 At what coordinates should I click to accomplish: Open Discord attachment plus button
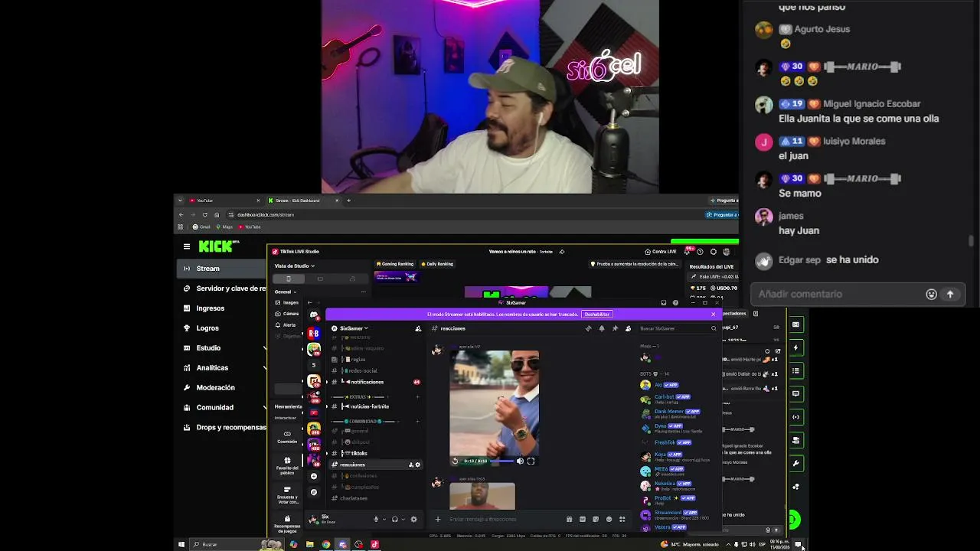(x=438, y=519)
